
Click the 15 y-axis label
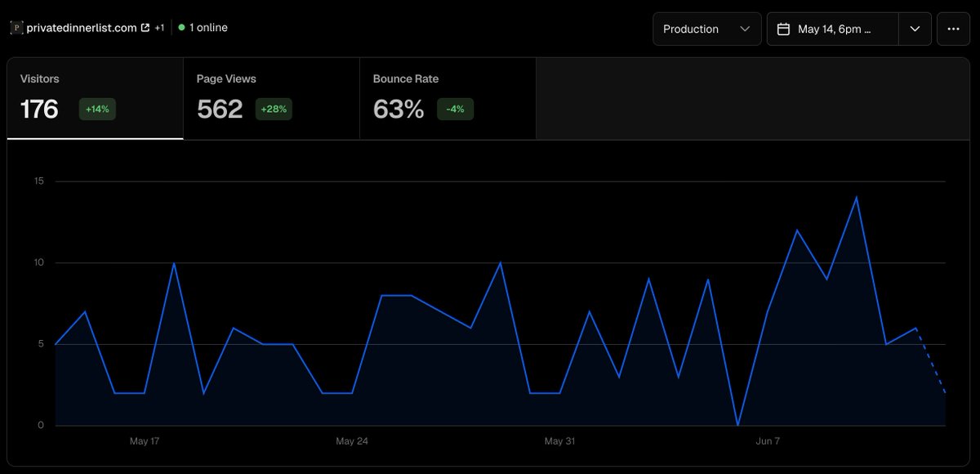(38, 181)
